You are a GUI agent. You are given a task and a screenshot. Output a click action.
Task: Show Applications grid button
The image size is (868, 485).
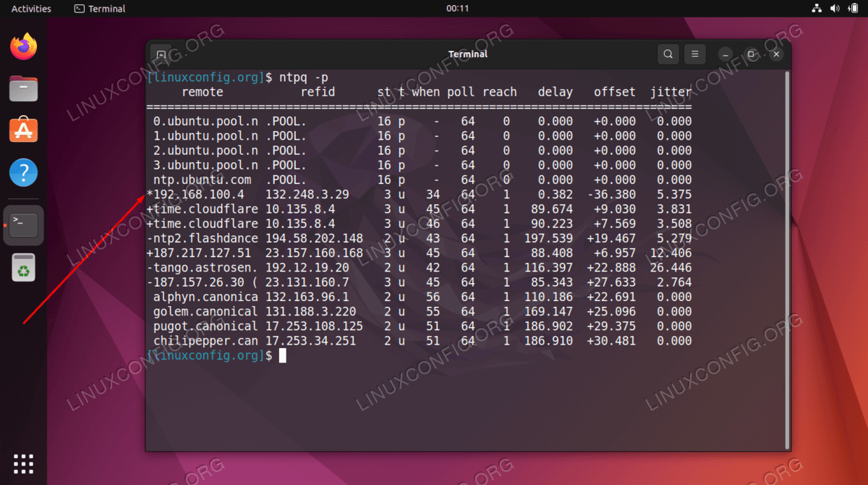(x=24, y=463)
